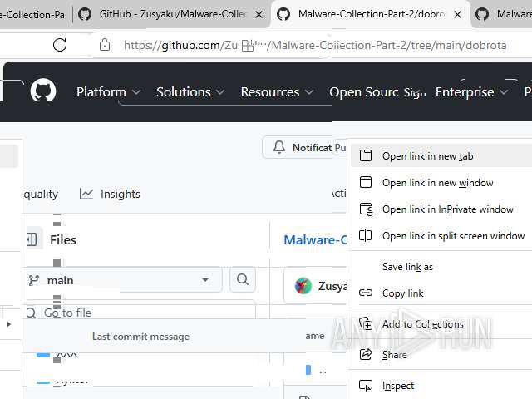
Task: Click the new tab icon in context menu
Action: [366, 155]
